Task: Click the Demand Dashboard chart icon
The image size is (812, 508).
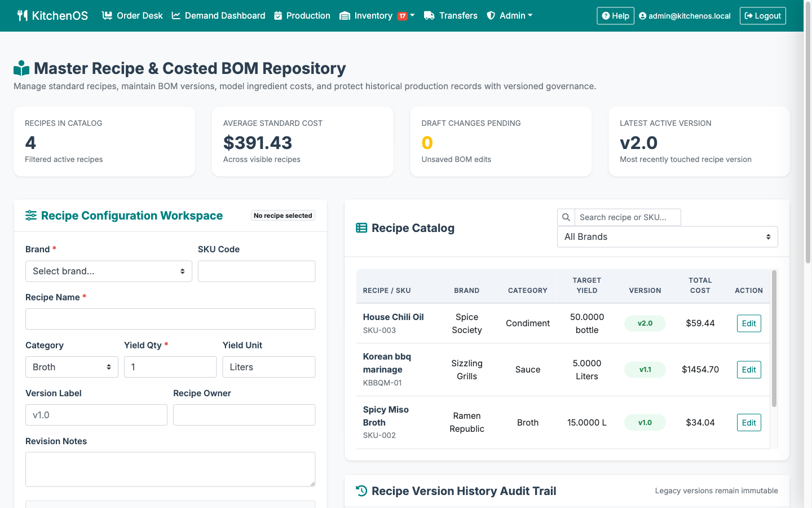Action: 176,16
